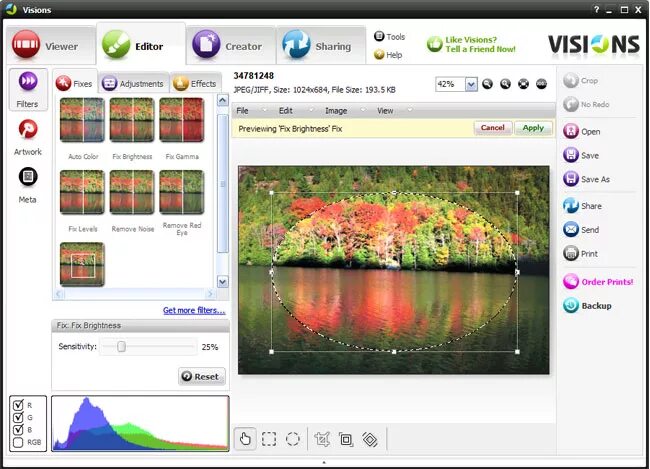Click the Save button
The width and height of the screenshot is (650, 469).
581,156
